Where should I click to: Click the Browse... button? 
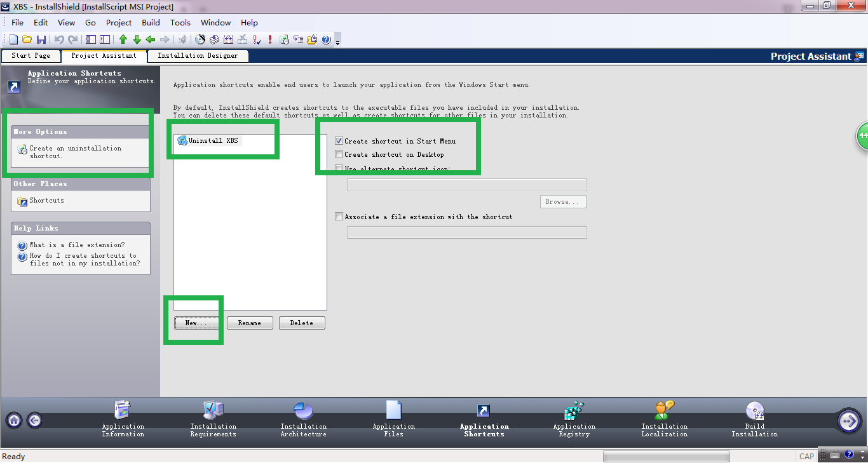(x=563, y=202)
